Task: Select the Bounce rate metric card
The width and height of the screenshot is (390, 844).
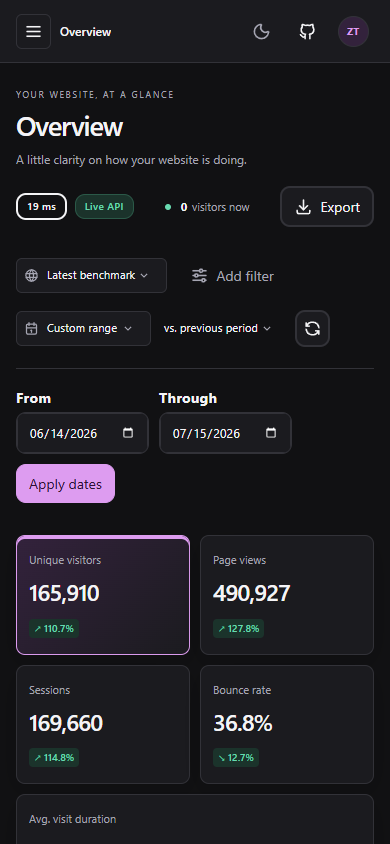Action: [287, 725]
